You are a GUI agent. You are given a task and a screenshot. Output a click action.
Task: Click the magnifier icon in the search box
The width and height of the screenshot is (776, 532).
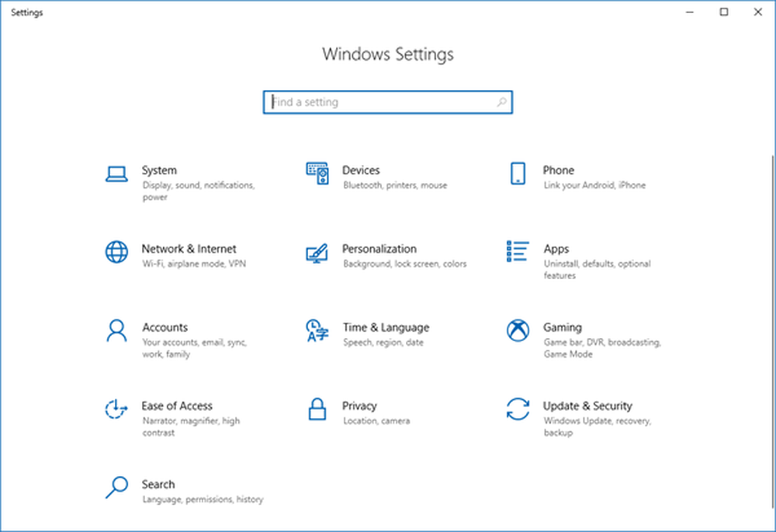click(x=501, y=102)
